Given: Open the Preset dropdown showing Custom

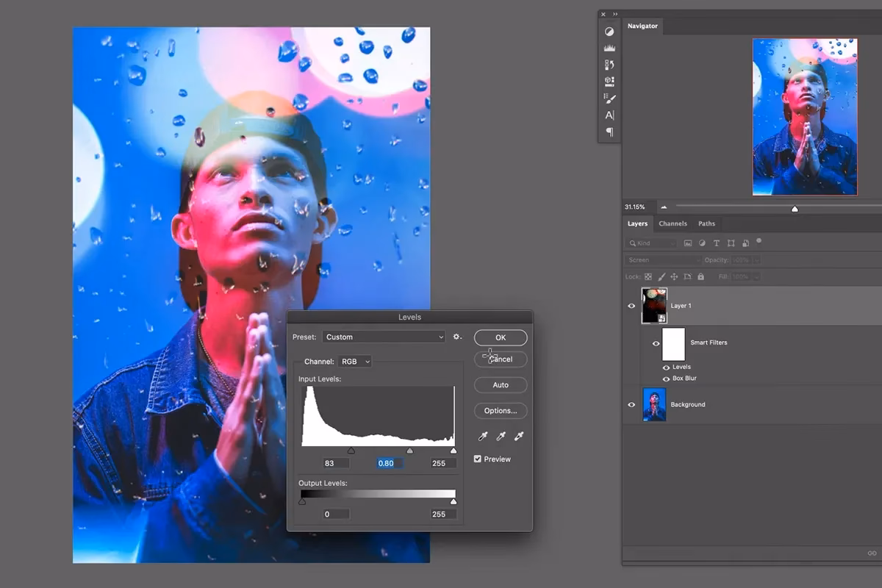Looking at the screenshot, I should (x=384, y=336).
